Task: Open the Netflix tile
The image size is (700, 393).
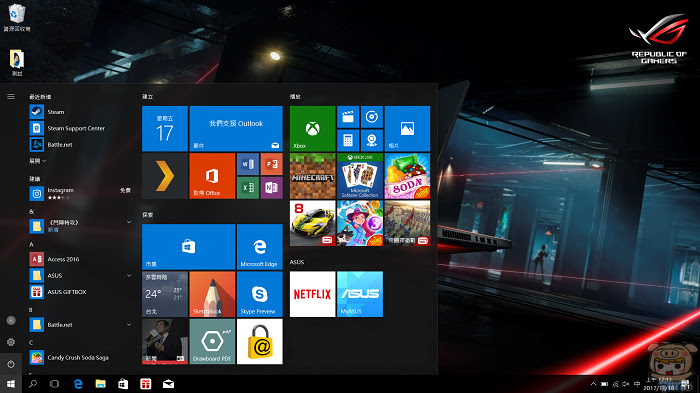Action: (x=312, y=294)
